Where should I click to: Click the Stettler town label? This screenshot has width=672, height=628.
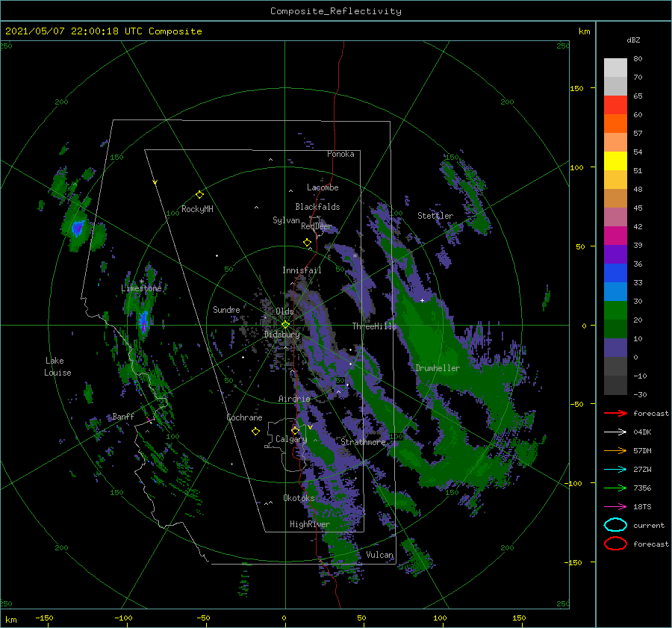pyautogui.click(x=435, y=216)
